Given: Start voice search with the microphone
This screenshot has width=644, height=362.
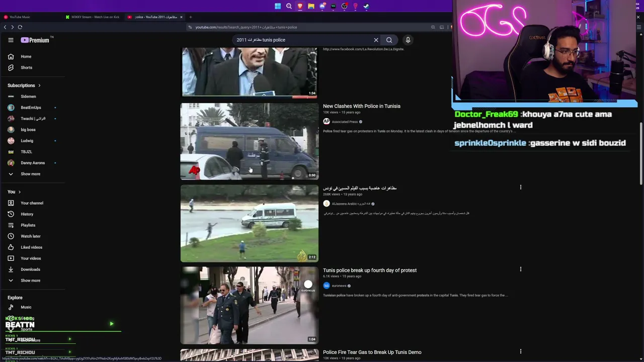Looking at the screenshot, I should 408,40.
